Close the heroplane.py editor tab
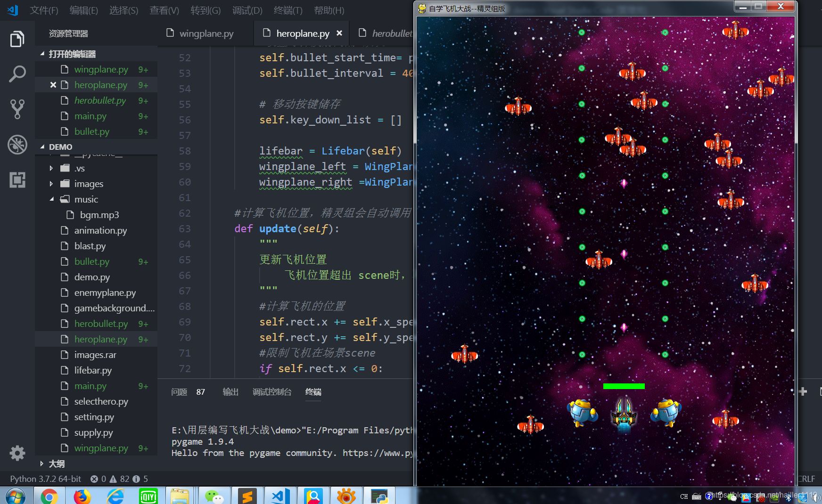This screenshot has height=504, width=822. 339,33
